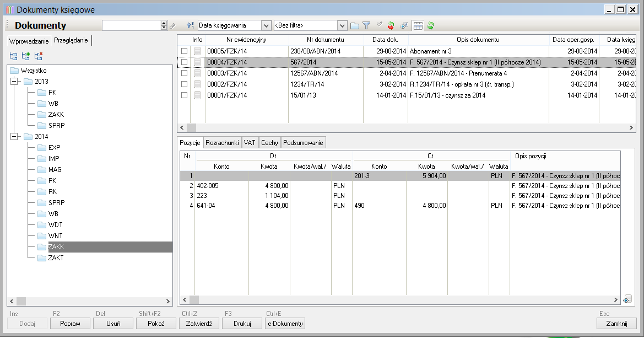This screenshot has height=338, width=644.
Task: Click the Popraw button
Action: coord(70,324)
